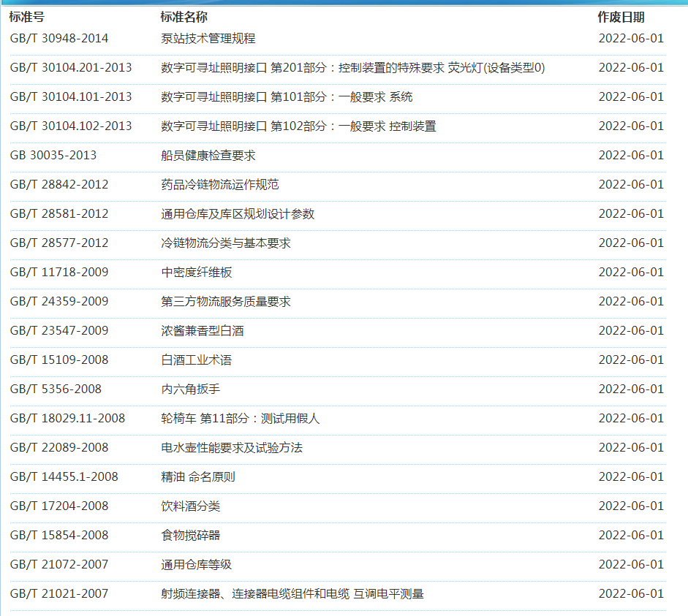This screenshot has height=616, width=688.
Task: Click the 船员健康检查要求 standard name
Action: 208,156
